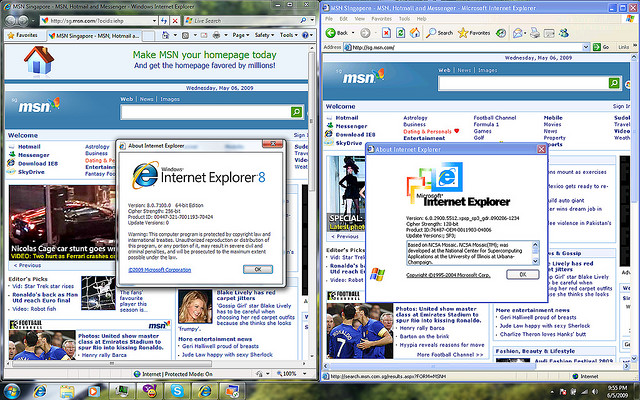Open the Page menu dropdown in IE8
Screen dimensions: 640x400
pyautogui.click(x=240, y=36)
